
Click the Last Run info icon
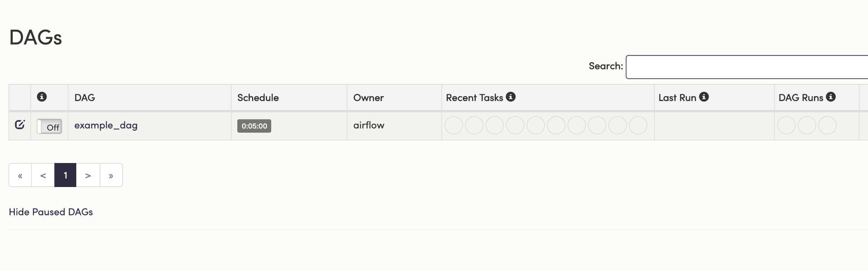coord(704,97)
